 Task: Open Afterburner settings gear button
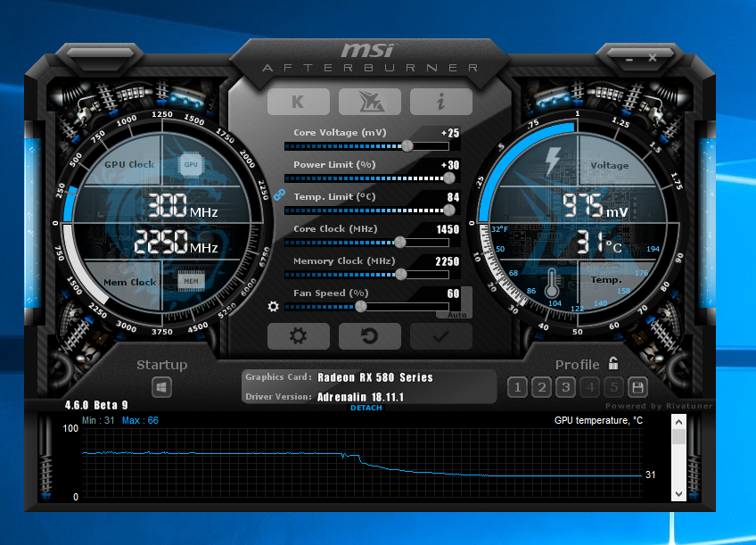click(x=299, y=335)
